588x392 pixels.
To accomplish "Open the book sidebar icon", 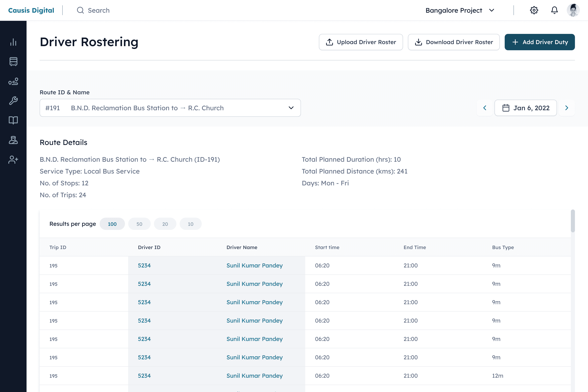I will pos(13,120).
